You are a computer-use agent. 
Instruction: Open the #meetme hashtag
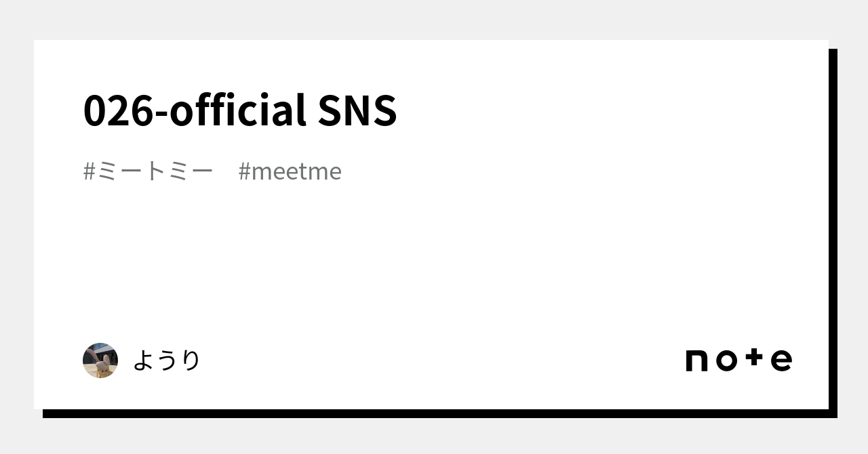pyautogui.click(x=290, y=171)
